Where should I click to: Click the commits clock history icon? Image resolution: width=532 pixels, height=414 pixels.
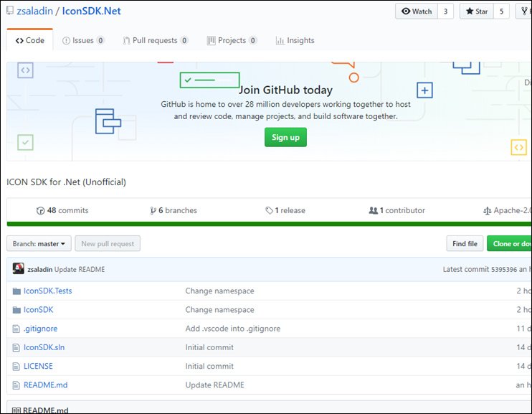tap(40, 211)
